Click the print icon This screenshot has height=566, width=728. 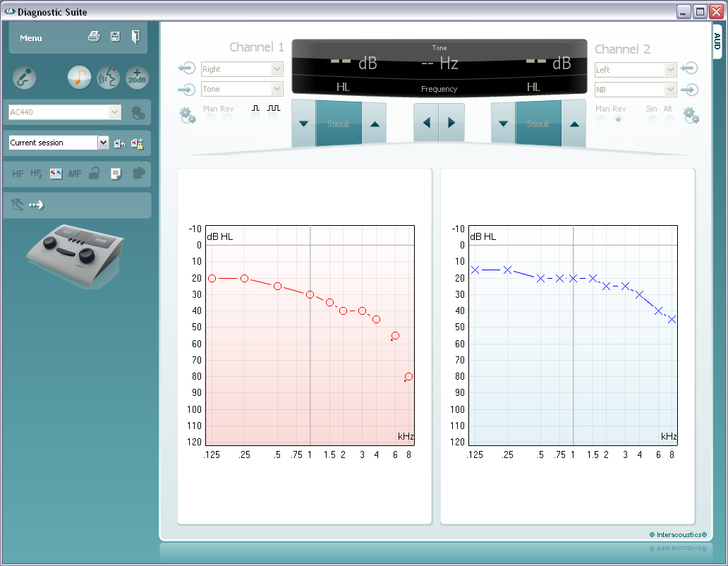tap(95, 36)
